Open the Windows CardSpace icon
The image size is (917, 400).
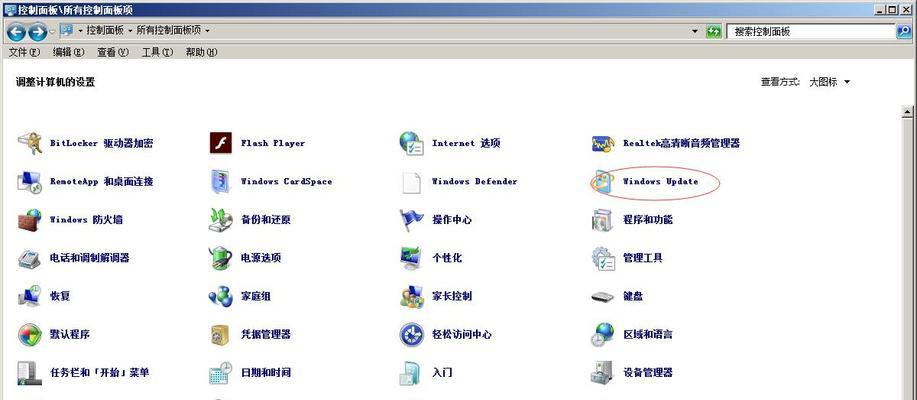point(220,181)
